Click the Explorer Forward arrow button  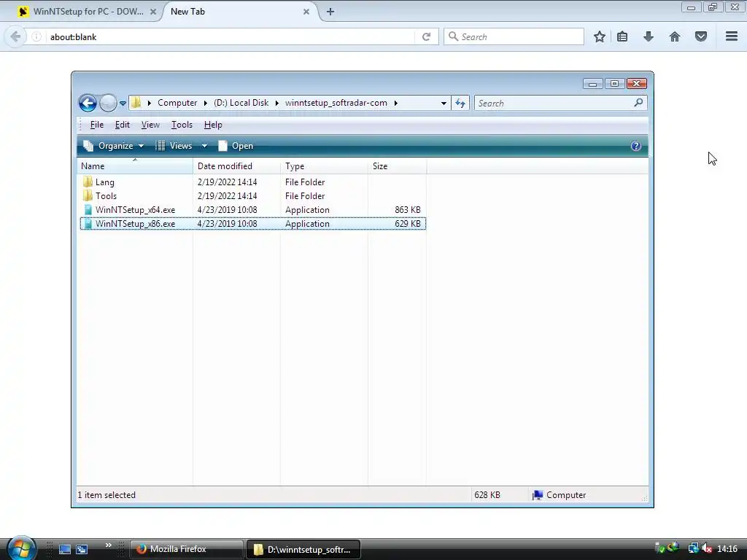108,103
